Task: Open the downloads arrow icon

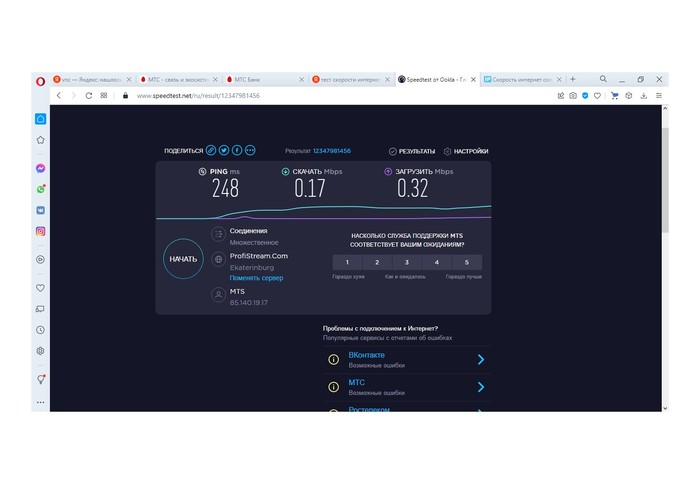Action: tap(643, 96)
